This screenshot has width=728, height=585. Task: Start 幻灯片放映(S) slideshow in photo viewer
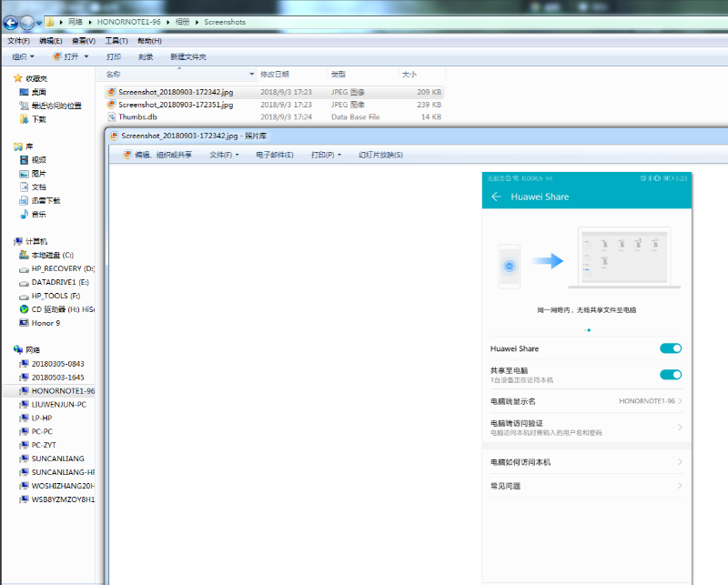pyautogui.click(x=380, y=155)
